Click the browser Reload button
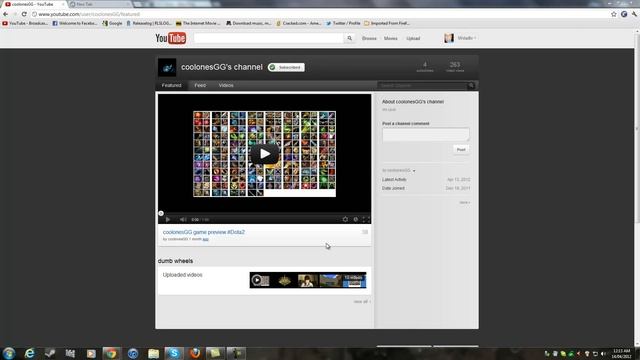Screen dimensions: 640x360 point(24,14)
